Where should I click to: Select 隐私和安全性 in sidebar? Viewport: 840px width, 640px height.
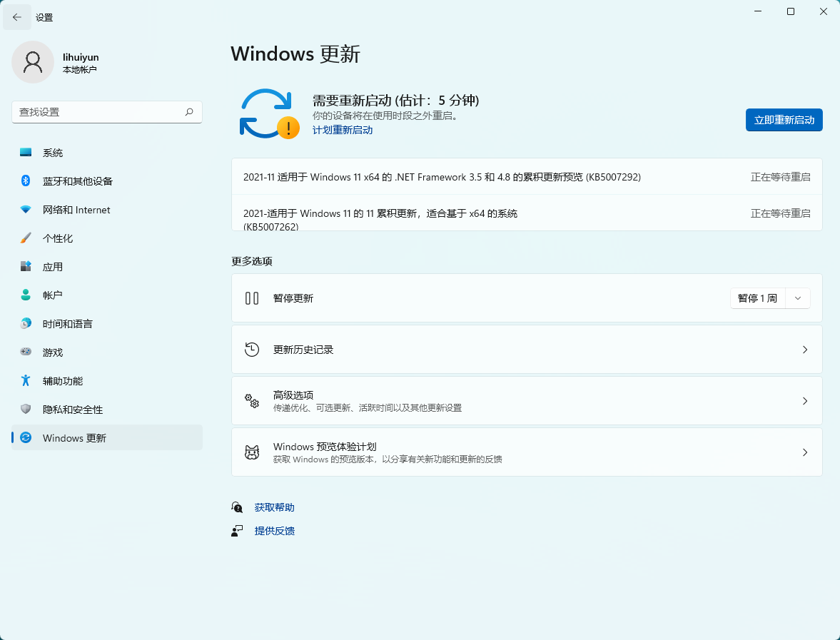(106, 409)
